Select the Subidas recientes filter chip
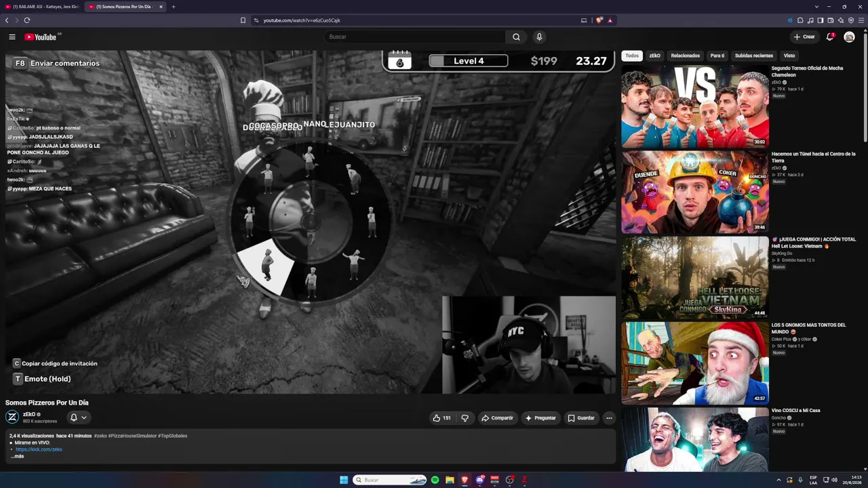Viewport: 868px width, 488px height. 754,56
